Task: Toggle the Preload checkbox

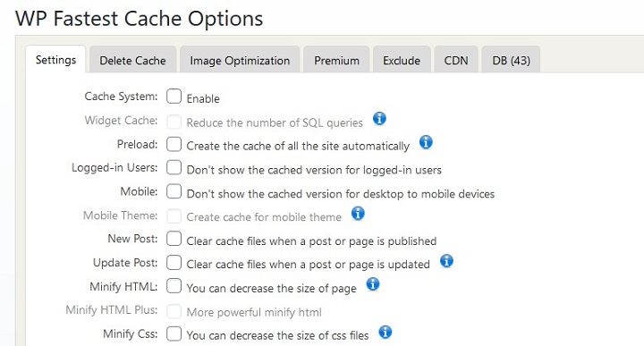Action: (x=174, y=144)
